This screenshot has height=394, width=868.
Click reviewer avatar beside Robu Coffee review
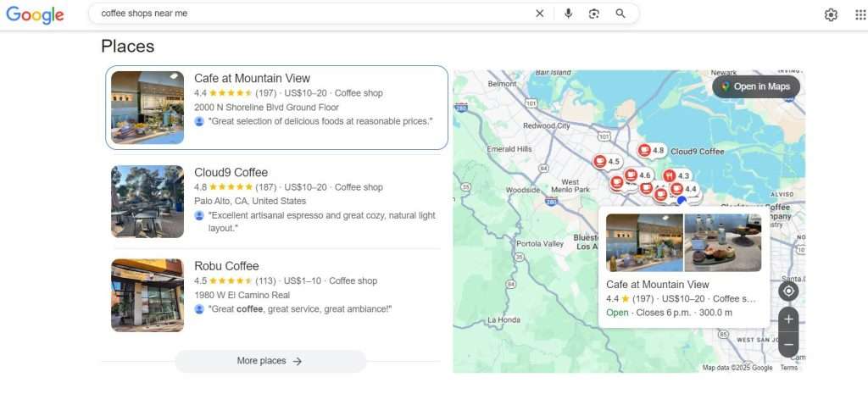(199, 308)
